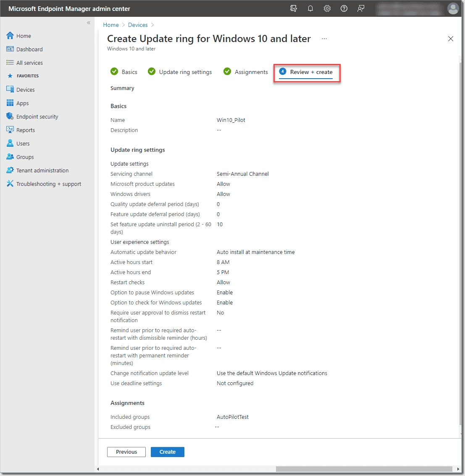Go to the Update ring settings step
Viewport: 465px width, 476px height.
(179, 72)
